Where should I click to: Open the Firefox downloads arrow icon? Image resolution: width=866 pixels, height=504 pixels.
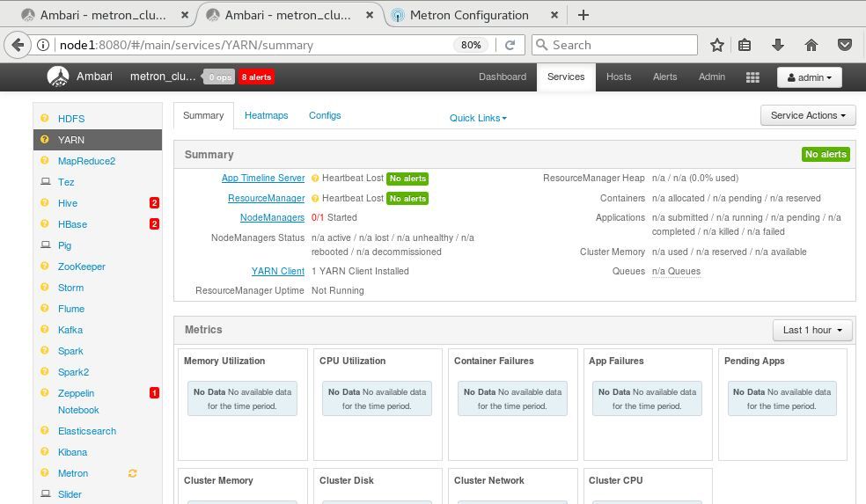pos(778,45)
